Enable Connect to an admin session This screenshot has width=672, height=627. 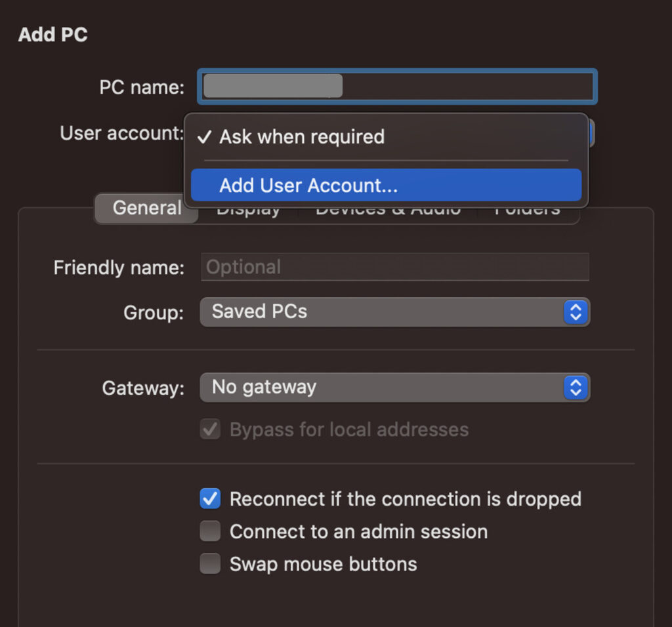(210, 531)
